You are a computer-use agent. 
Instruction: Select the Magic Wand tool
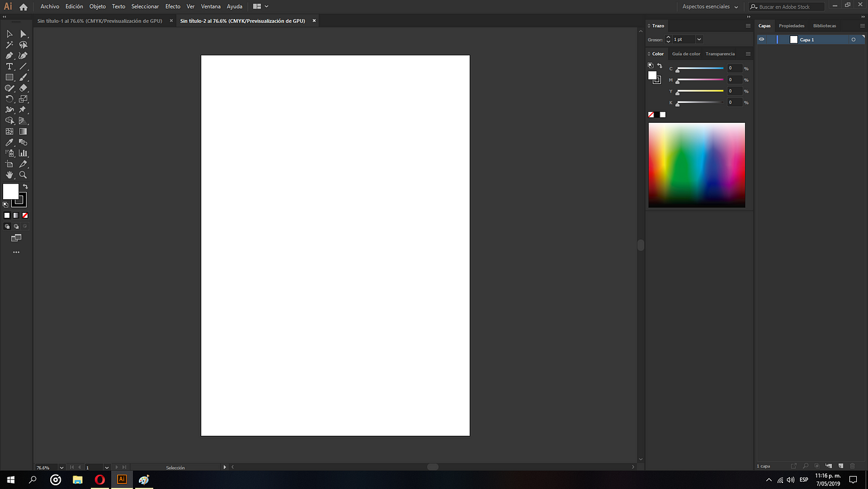click(x=9, y=45)
